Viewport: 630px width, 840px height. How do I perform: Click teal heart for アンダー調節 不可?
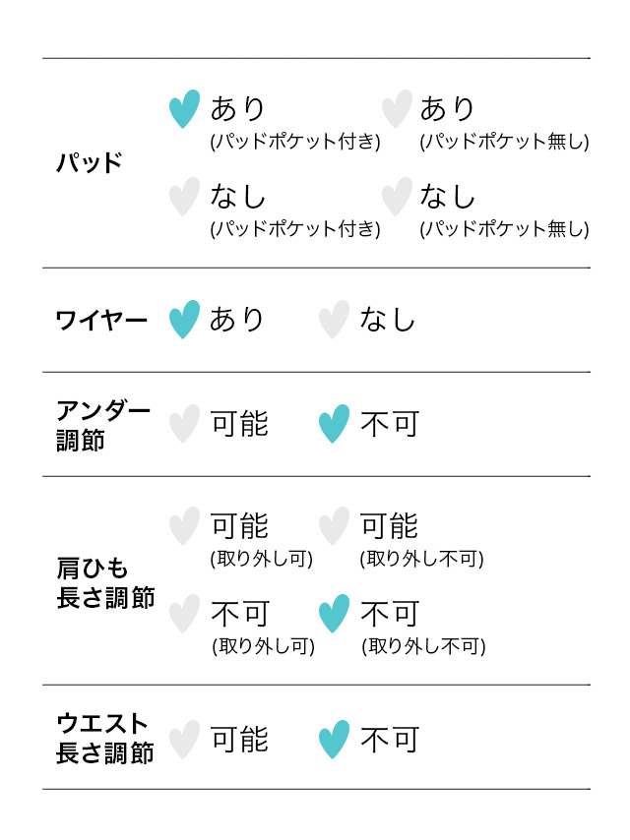[x=334, y=424]
